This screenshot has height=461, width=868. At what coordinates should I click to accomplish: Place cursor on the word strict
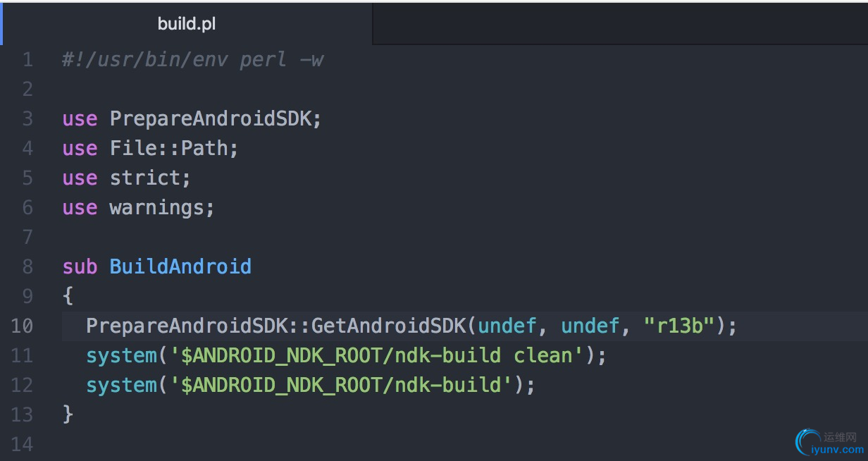click(145, 178)
